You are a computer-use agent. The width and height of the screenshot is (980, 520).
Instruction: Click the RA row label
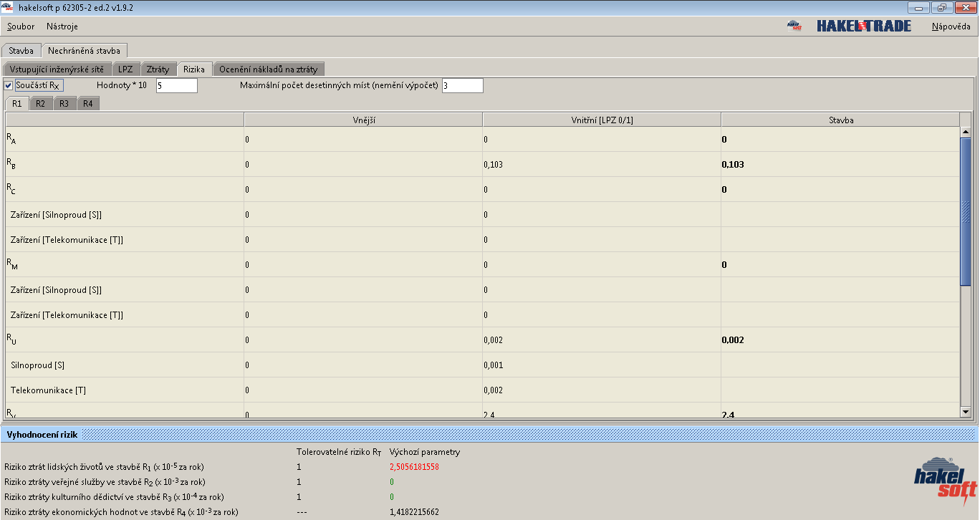(11, 139)
